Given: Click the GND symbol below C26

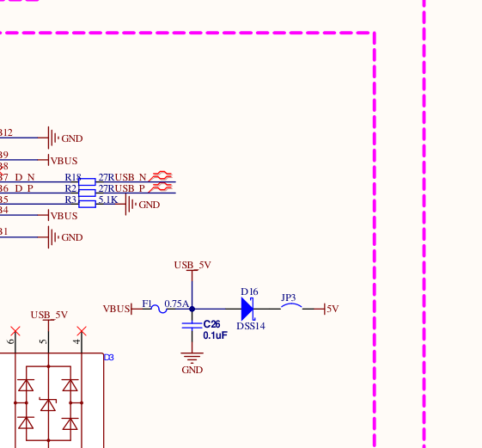Looking at the screenshot, I should click(x=192, y=358).
